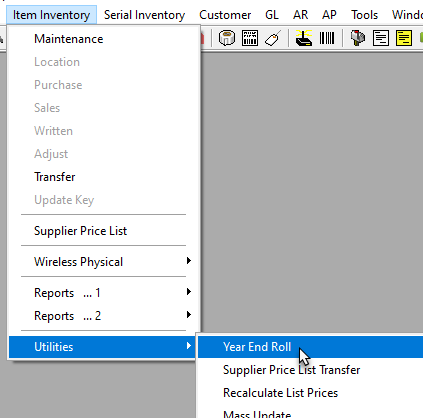The width and height of the screenshot is (423, 418).
Task: Click the white document note icon
Action: pyautogui.click(x=381, y=38)
